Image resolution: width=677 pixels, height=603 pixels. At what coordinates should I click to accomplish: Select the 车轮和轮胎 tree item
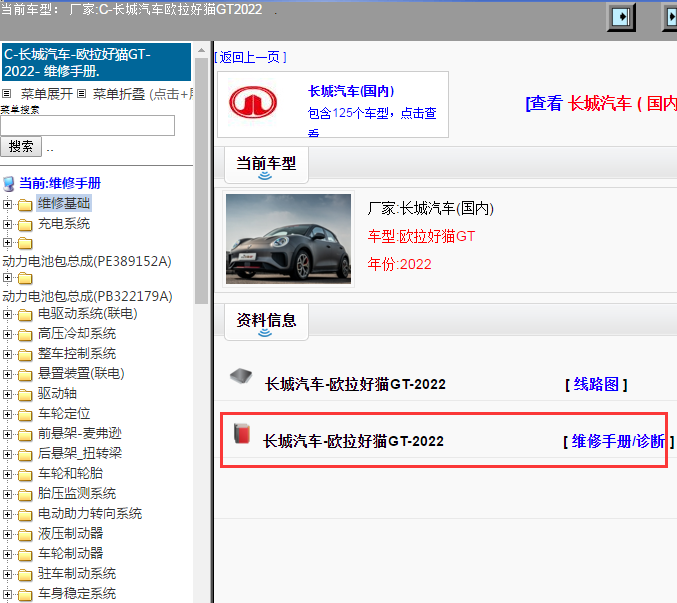click(70, 474)
